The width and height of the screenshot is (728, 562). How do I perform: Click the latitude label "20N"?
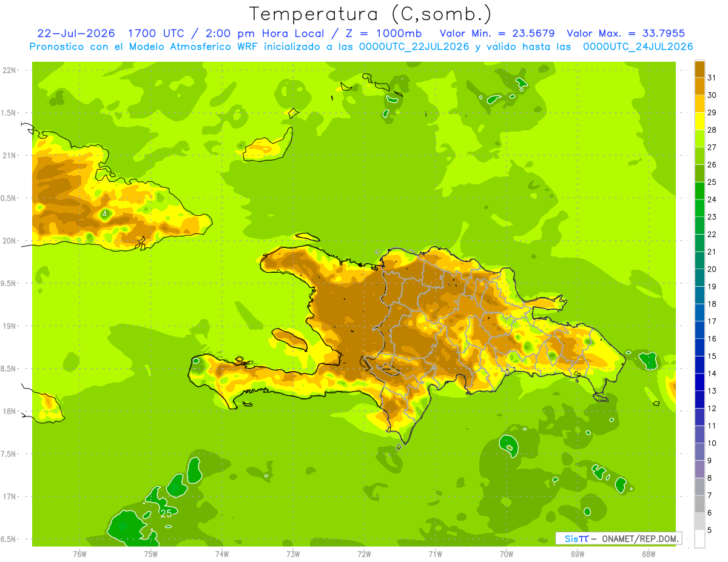coord(10,241)
